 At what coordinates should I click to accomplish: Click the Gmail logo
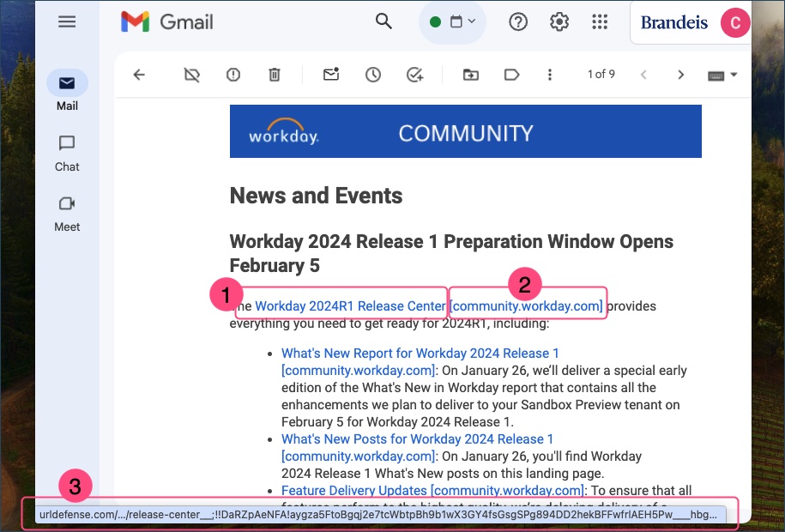[166, 22]
